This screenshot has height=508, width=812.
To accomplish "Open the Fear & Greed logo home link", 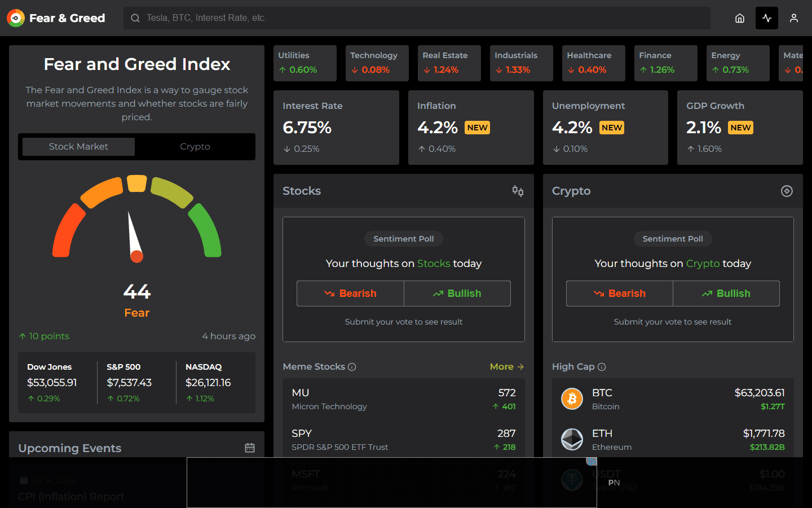I will pyautogui.click(x=56, y=18).
